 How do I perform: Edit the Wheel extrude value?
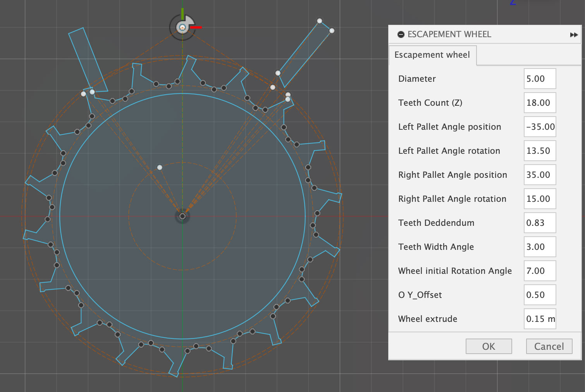click(x=539, y=319)
